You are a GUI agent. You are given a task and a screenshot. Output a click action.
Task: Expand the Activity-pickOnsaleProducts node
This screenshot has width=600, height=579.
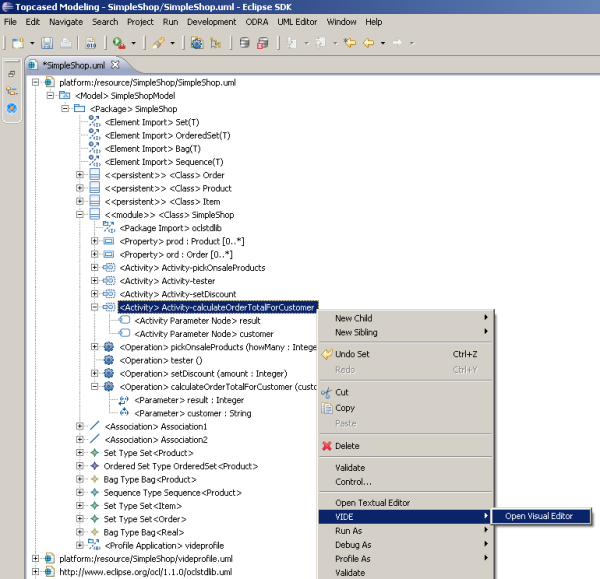click(x=95, y=267)
